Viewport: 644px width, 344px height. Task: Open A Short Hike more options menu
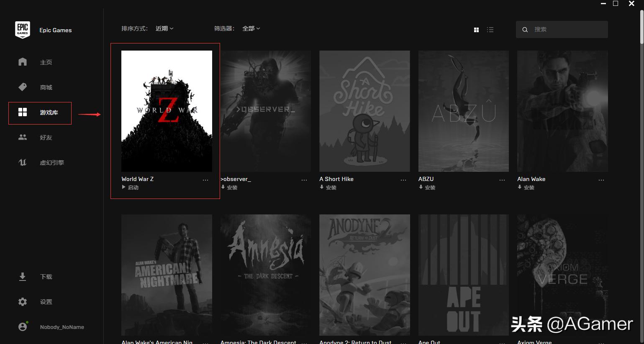pos(403,180)
